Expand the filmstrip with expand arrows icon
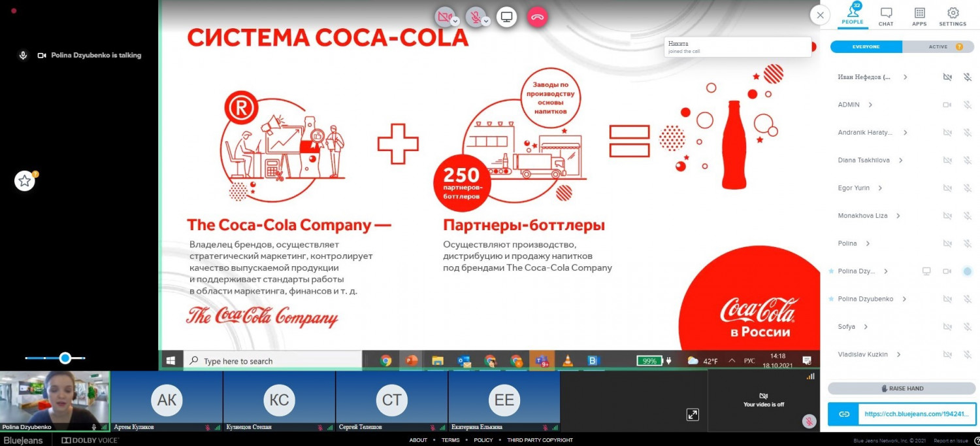This screenshot has width=980, height=446. pos(693,414)
